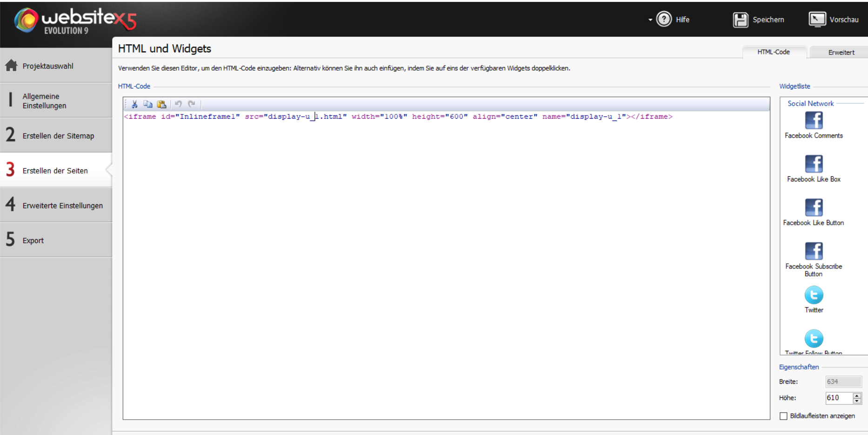This screenshot has width=868, height=435.
Task: Open the dropdown arrow next to Hilfe
Action: click(650, 20)
